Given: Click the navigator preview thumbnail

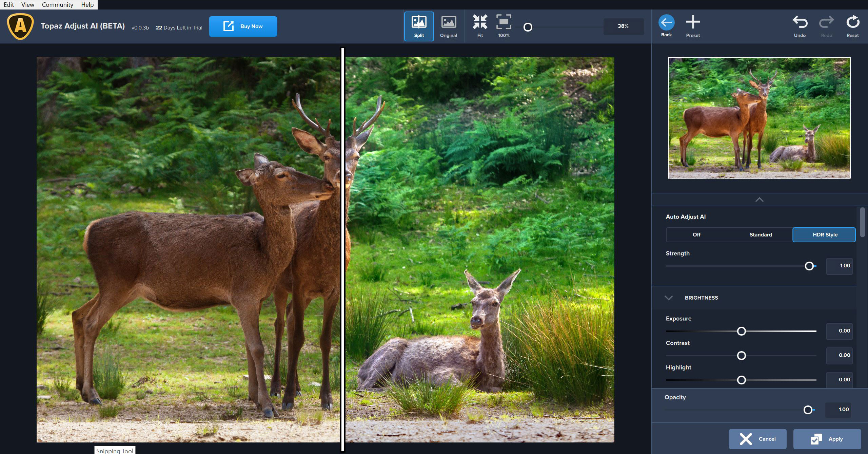Looking at the screenshot, I should [759, 117].
